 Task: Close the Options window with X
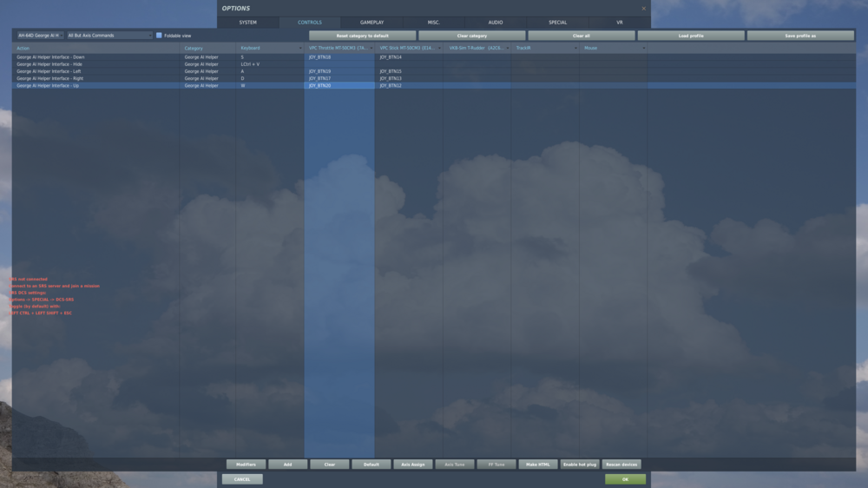[x=644, y=9]
